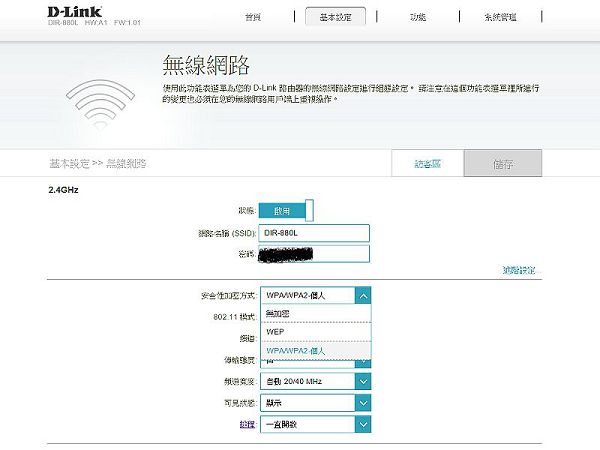The width and height of the screenshot is (600, 450).
Task: Click the 無線網路 page heading
Action: point(206,65)
